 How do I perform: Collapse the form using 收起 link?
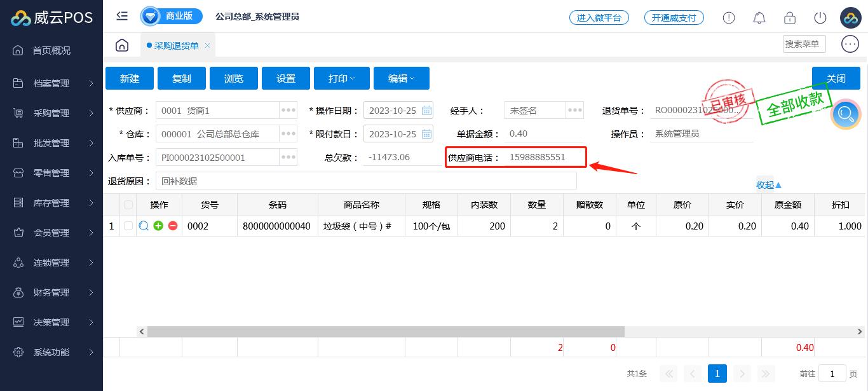[x=768, y=185]
